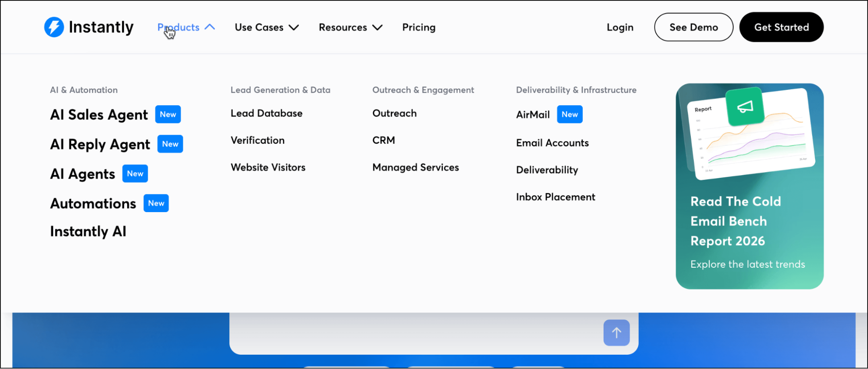The height and width of the screenshot is (369, 868).
Task: Select Outreach in Outreach & Engagement
Action: pos(394,113)
